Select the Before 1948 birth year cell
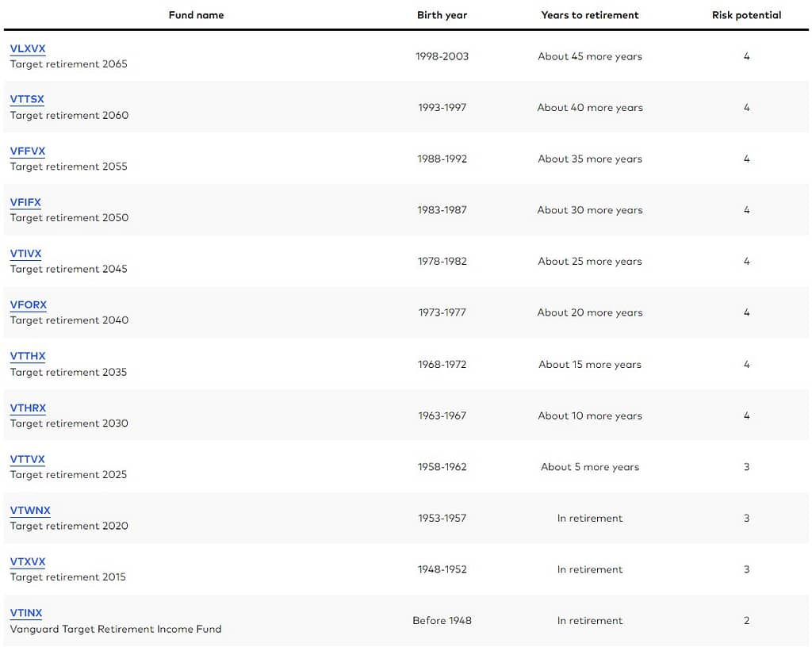The height and width of the screenshot is (651, 812). [442, 620]
